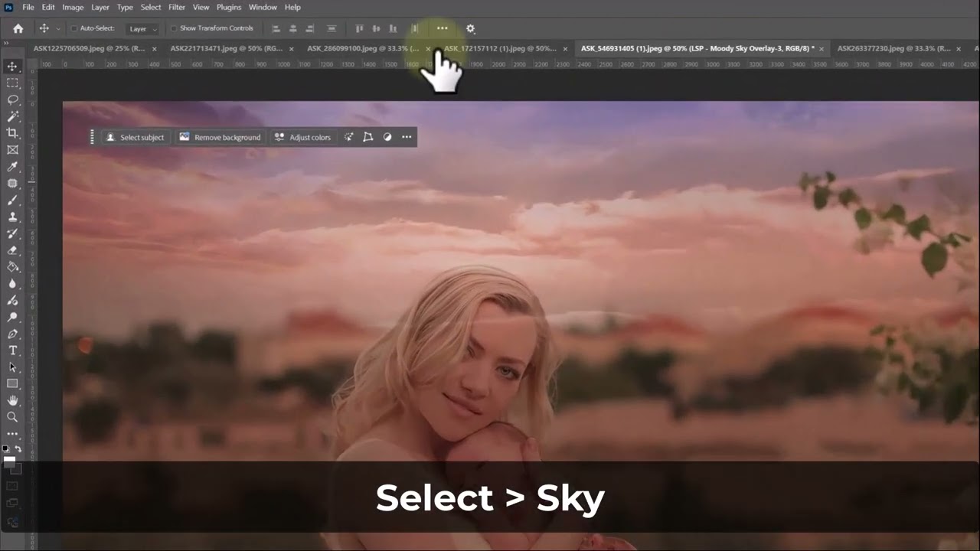980x551 pixels.
Task: Click the Home icon in options bar
Action: coord(18,28)
